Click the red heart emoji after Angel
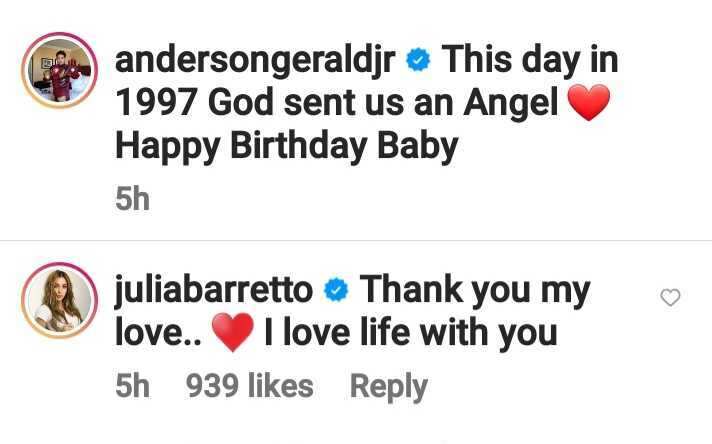This screenshot has width=712, height=444. (589, 102)
